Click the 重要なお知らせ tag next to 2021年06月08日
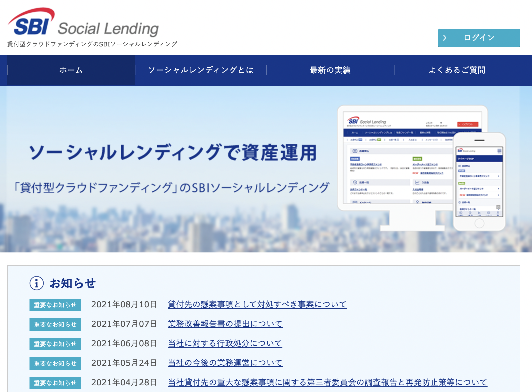This screenshot has height=392, width=532. pyautogui.click(x=55, y=344)
